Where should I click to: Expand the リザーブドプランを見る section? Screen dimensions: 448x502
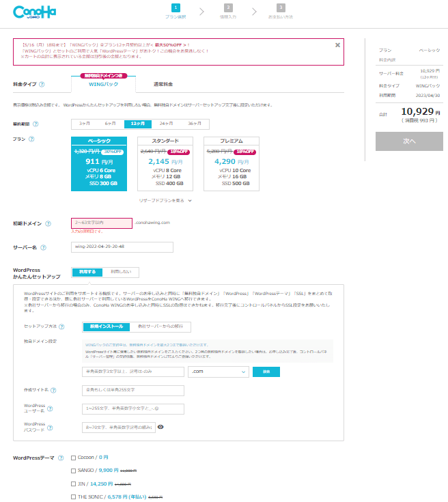(165, 201)
